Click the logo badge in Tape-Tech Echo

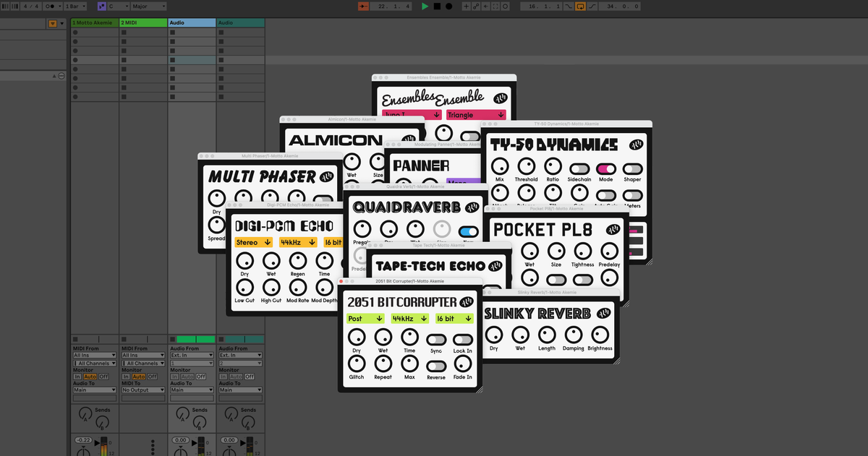(497, 266)
